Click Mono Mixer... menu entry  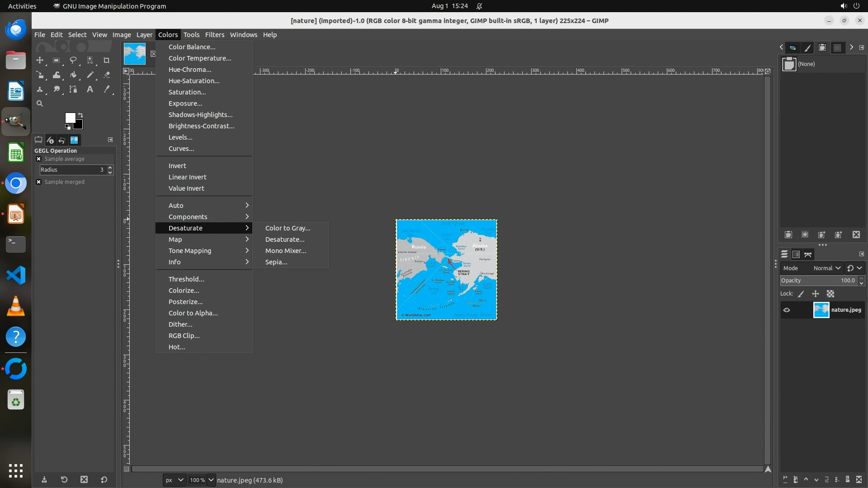(285, 251)
